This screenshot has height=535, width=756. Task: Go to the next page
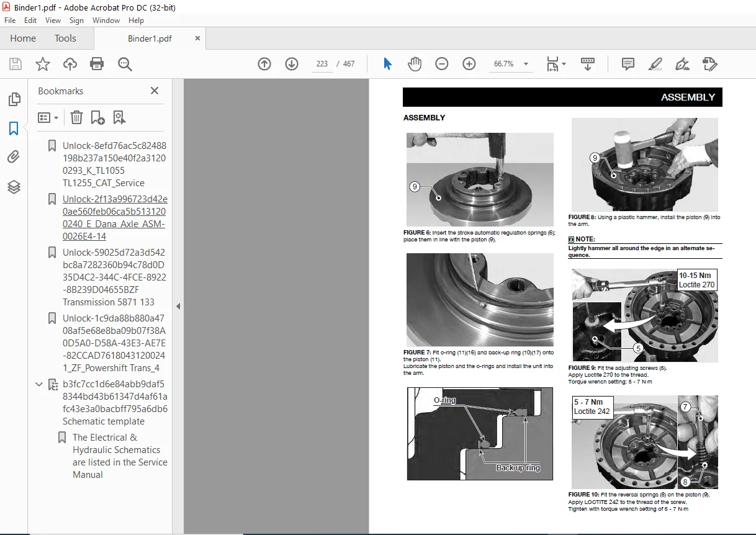tap(292, 64)
